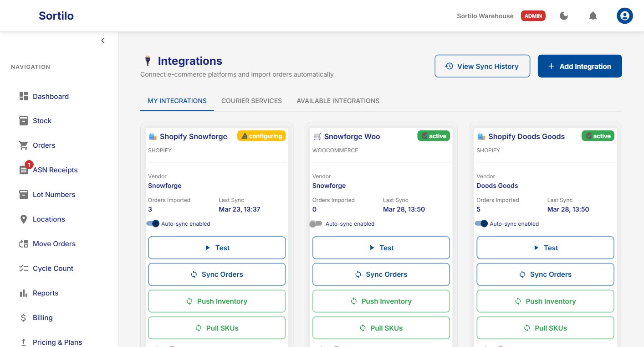Open Lot Numbers page

54,195
